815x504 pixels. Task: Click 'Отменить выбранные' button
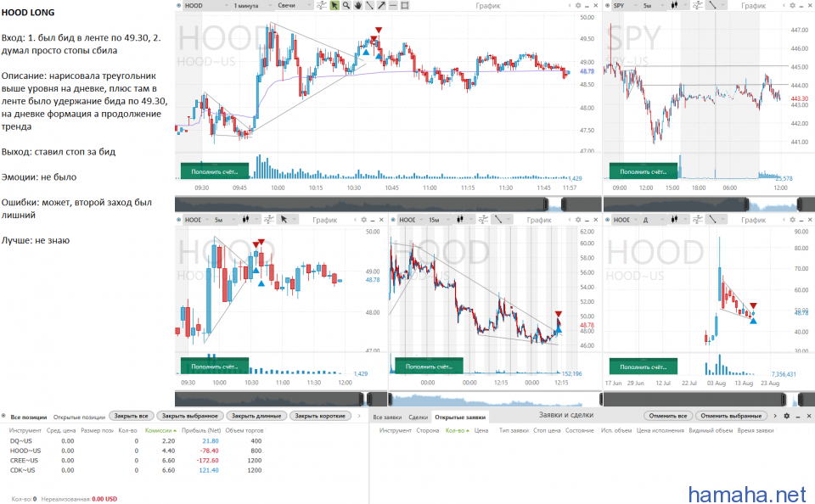(x=731, y=416)
